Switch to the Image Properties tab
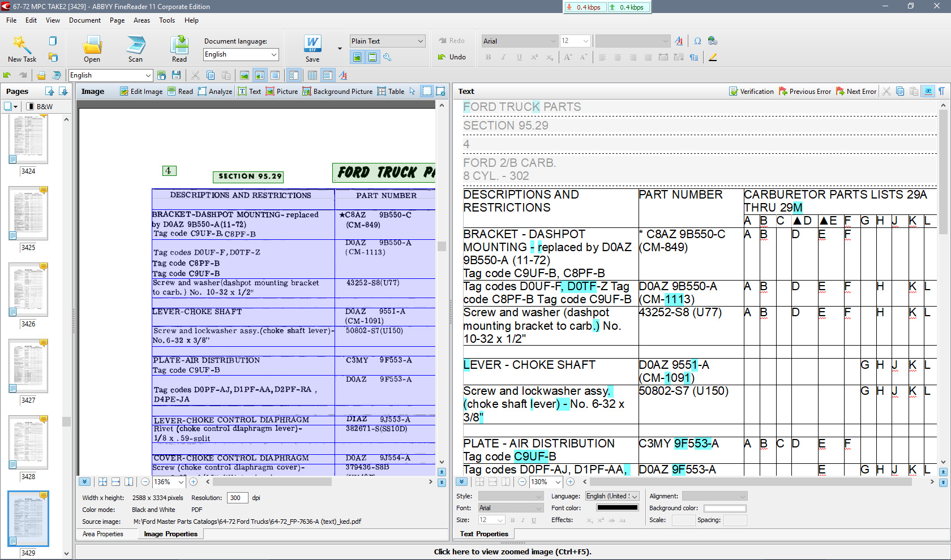This screenshot has width=951, height=560. click(170, 534)
